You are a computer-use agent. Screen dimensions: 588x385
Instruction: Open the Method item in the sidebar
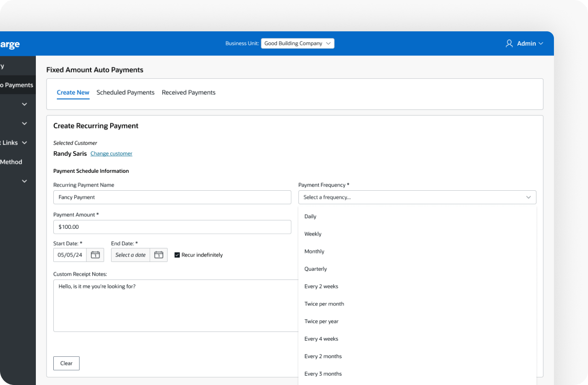tap(11, 162)
